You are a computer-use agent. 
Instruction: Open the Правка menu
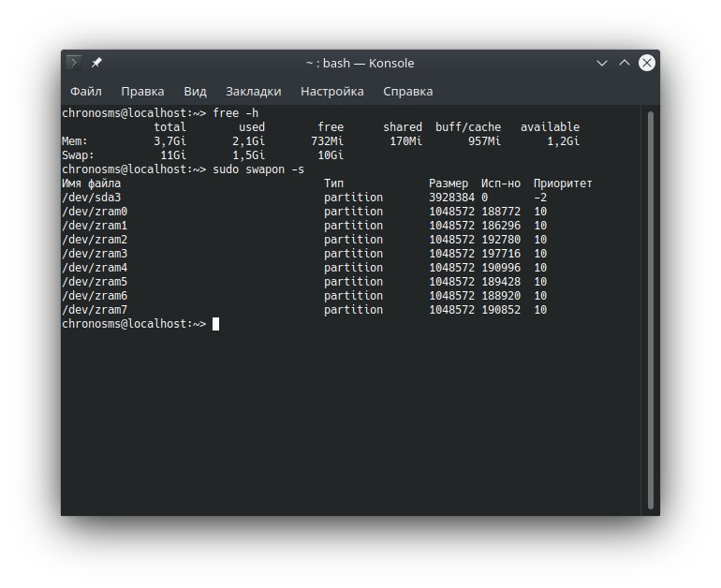pyautogui.click(x=142, y=92)
